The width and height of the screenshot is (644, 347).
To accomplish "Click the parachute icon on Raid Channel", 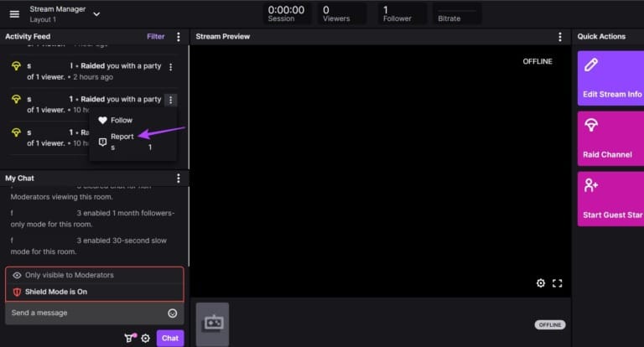I will tap(591, 125).
